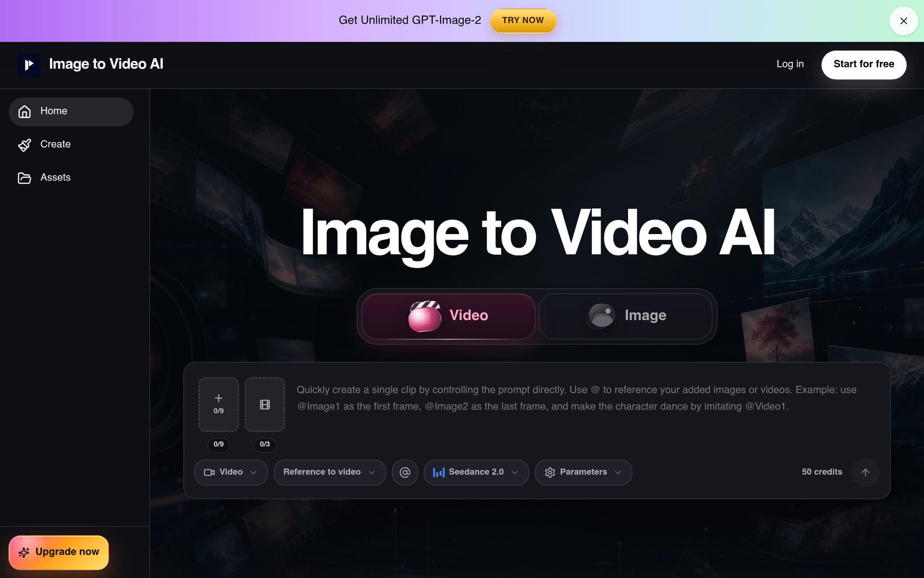Expand the Parameters dropdown
This screenshot has width=924, height=578.
click(583, 472)
